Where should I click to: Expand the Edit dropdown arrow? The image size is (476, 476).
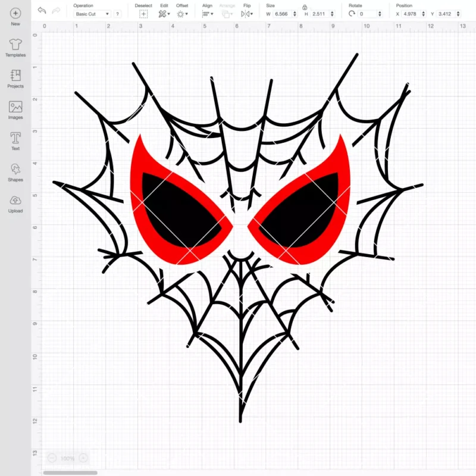pyautogui.click(x=169, y=14)
